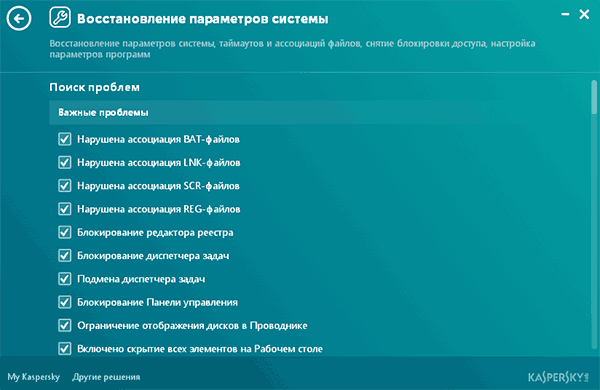Toggle "Включено скрытие всех элементов на Рабочем столе" checkbox
This screenshot has width=600, height=390.
point(65,349)
